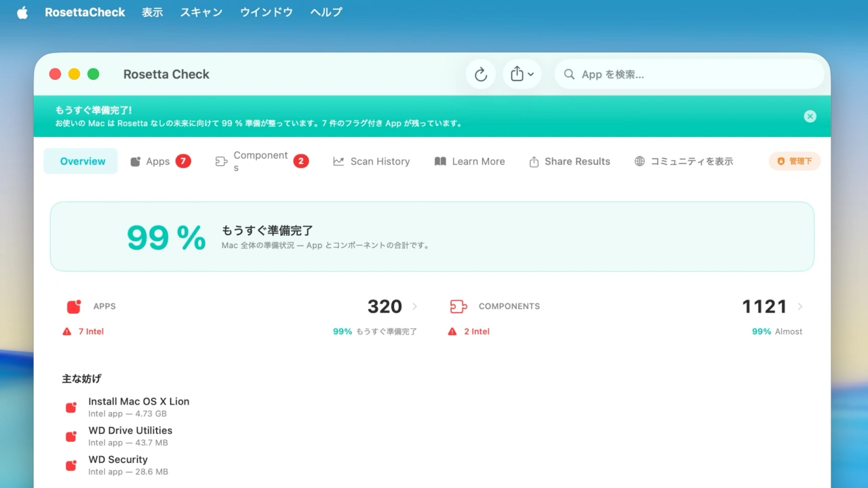The width and height of the screenshot is (868, 488).
Task: Open the ウインドウ menu
Action: [267, 12]
